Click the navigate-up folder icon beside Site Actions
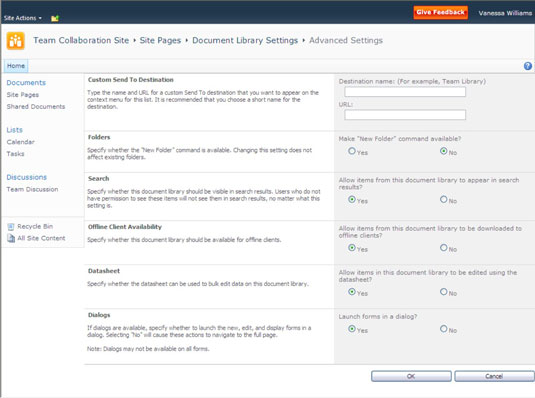Screen dimensions: 535x398 [55, 18]
